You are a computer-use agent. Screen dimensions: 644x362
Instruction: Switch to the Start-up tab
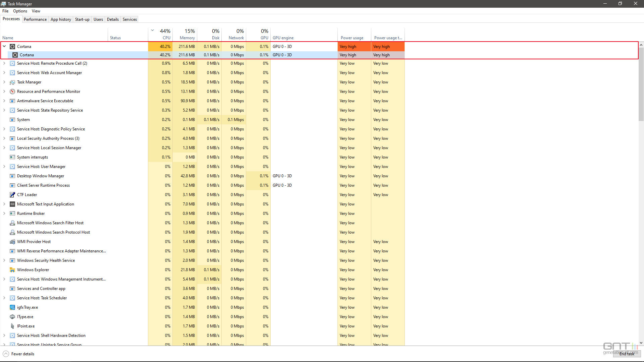tap(82, 19)
